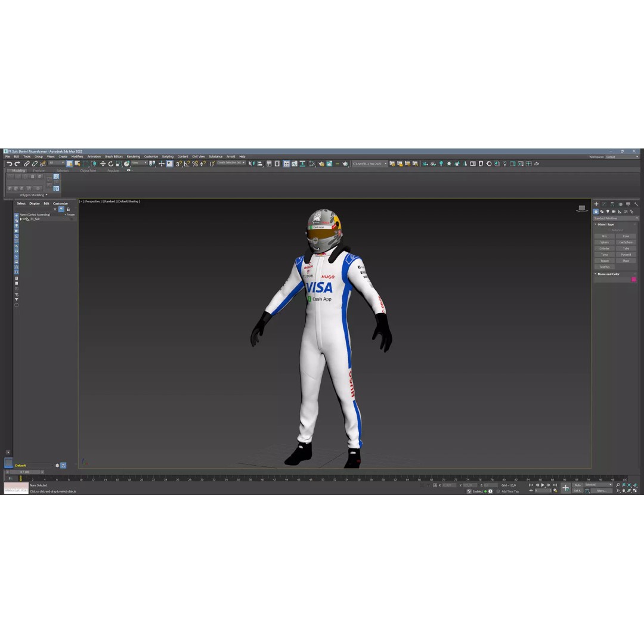Select the Unlink Selection tool
The width and height of the screenshot is (644, 644).
(x=35, y=163)
